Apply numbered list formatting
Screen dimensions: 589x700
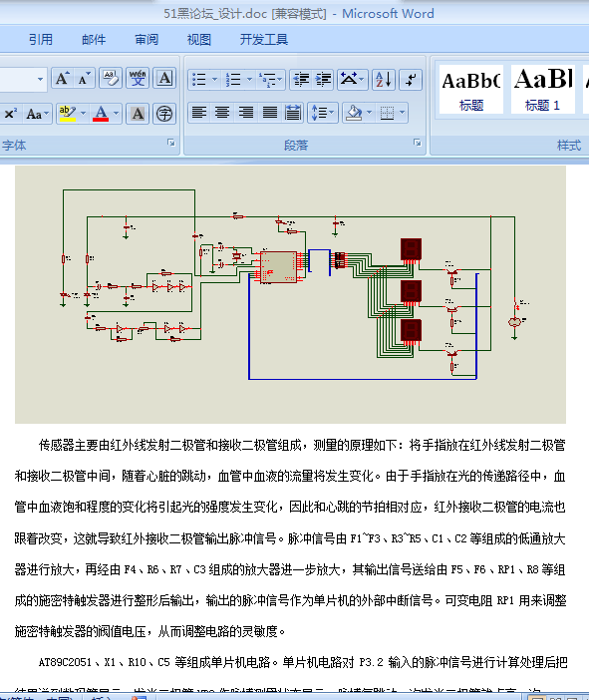point(233,80)
